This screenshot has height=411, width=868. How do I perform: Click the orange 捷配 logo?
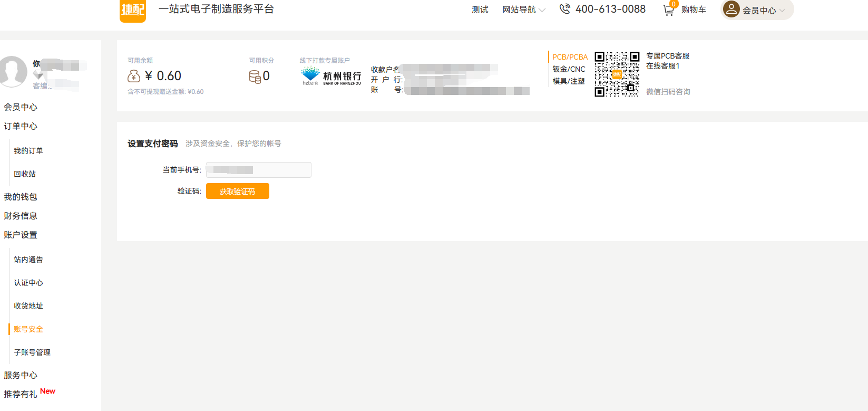[x=133, y=11]
